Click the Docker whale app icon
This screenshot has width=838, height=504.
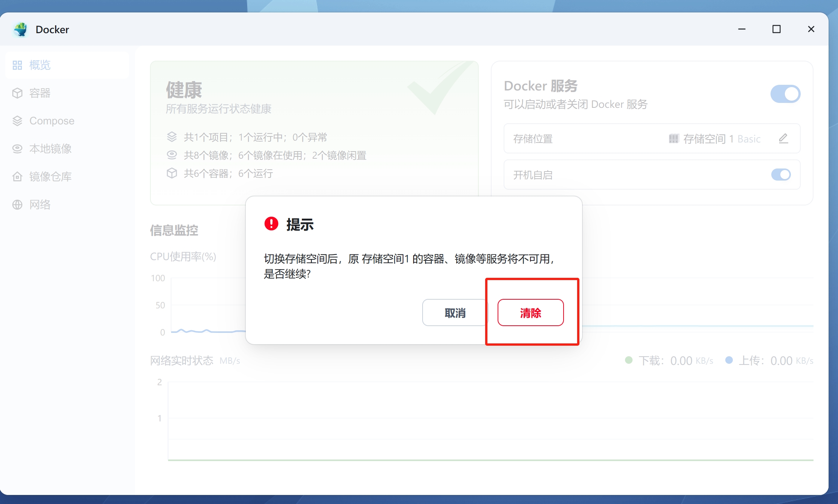tap(21, 29)
